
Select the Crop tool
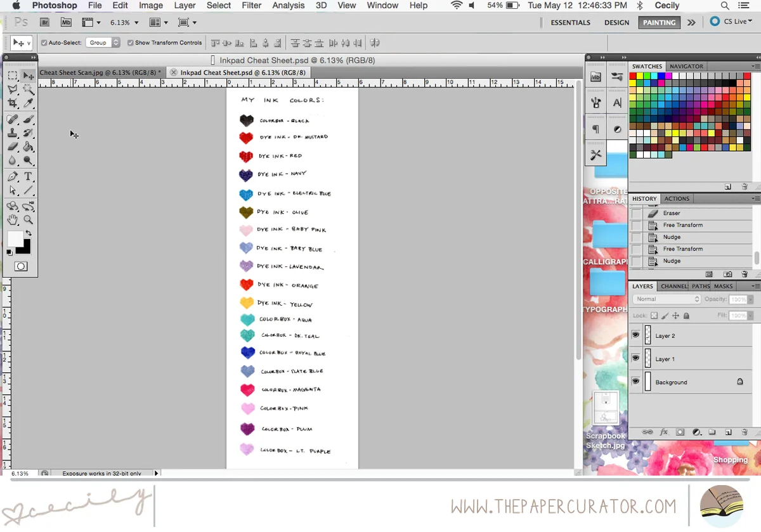coord(12,103)
